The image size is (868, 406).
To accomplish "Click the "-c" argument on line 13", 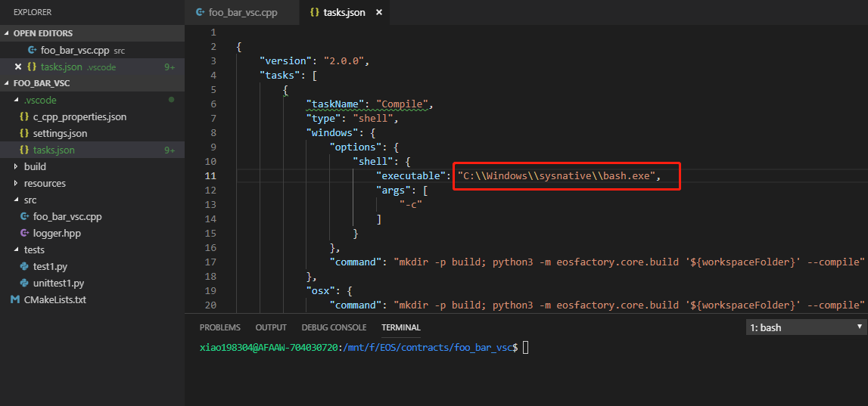I will coord(411,205).
